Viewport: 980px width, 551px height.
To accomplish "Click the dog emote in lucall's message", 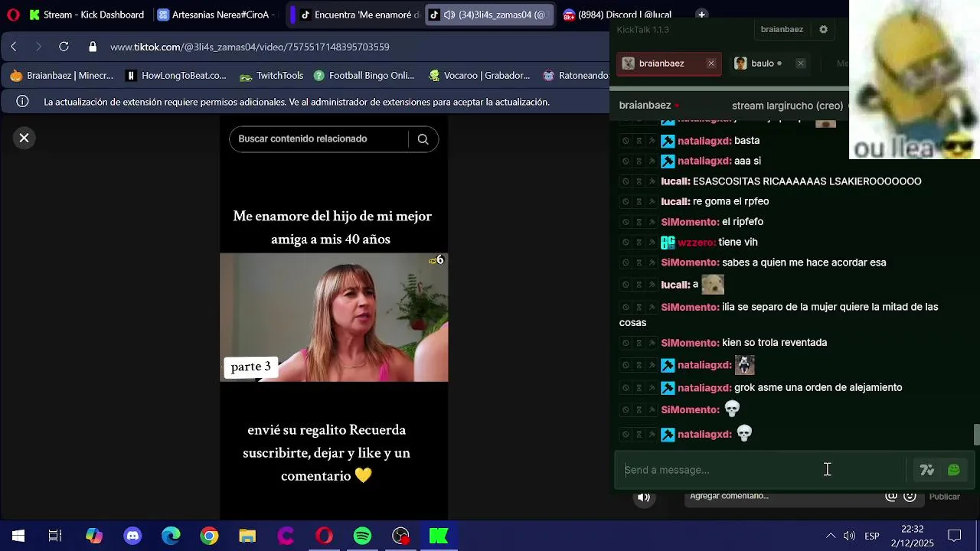I will click(713, 285).
